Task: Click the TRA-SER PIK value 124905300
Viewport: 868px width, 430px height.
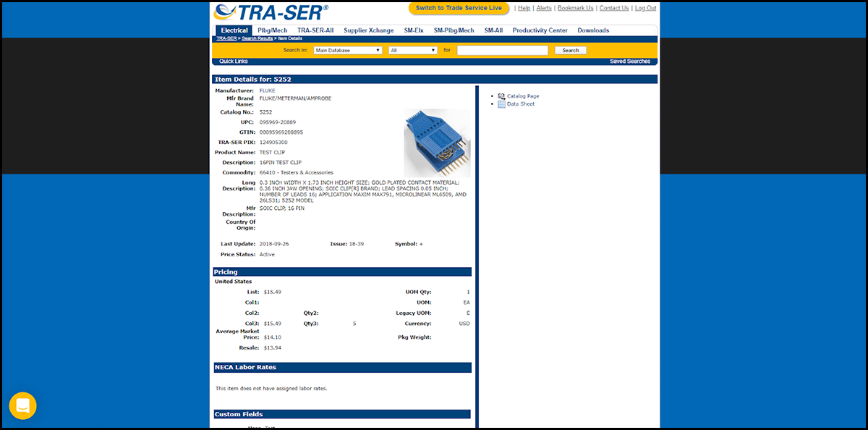Action: 273,143
